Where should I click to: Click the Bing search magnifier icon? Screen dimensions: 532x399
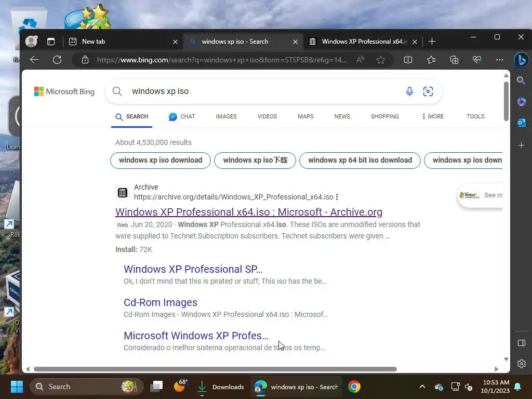pos(117,91)
